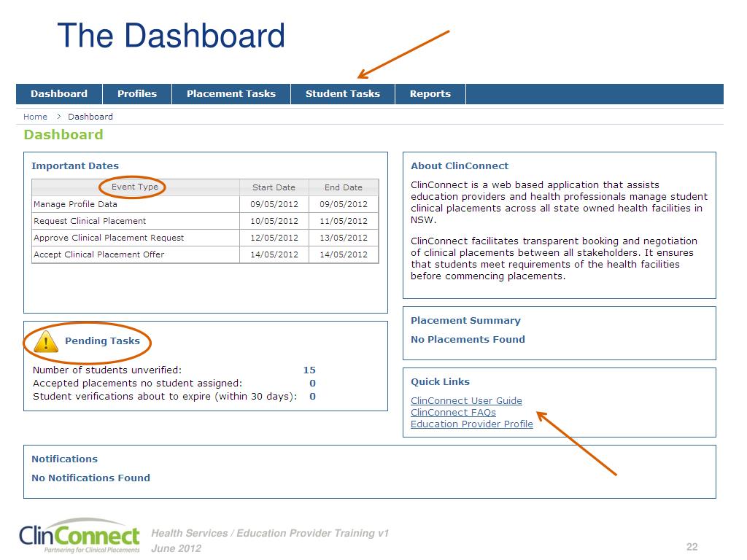Go to Home in the breadcrumb

click(x=35, y=117)
